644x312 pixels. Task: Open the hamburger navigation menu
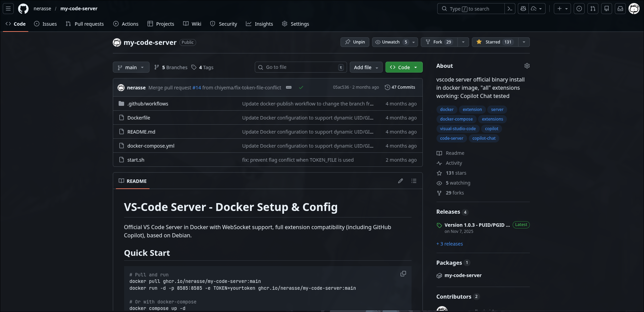(x=8, y=8)
